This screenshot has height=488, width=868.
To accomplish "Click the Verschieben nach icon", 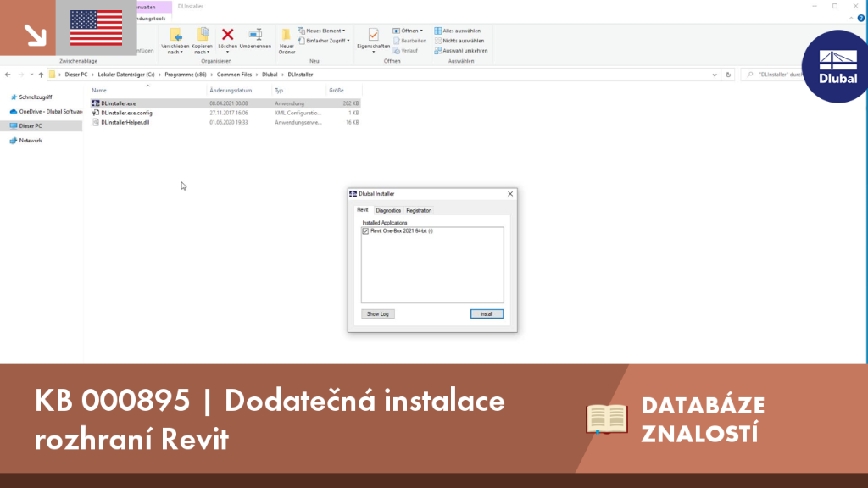I will point(175,35).
